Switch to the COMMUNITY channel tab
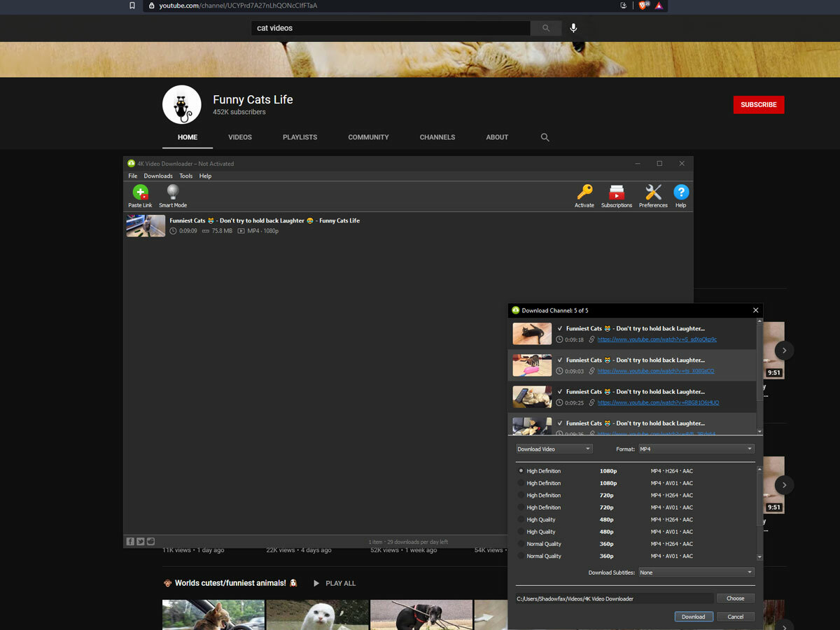Image resolution: width=840 pixels, height=630 pixels. coord(368,137)
